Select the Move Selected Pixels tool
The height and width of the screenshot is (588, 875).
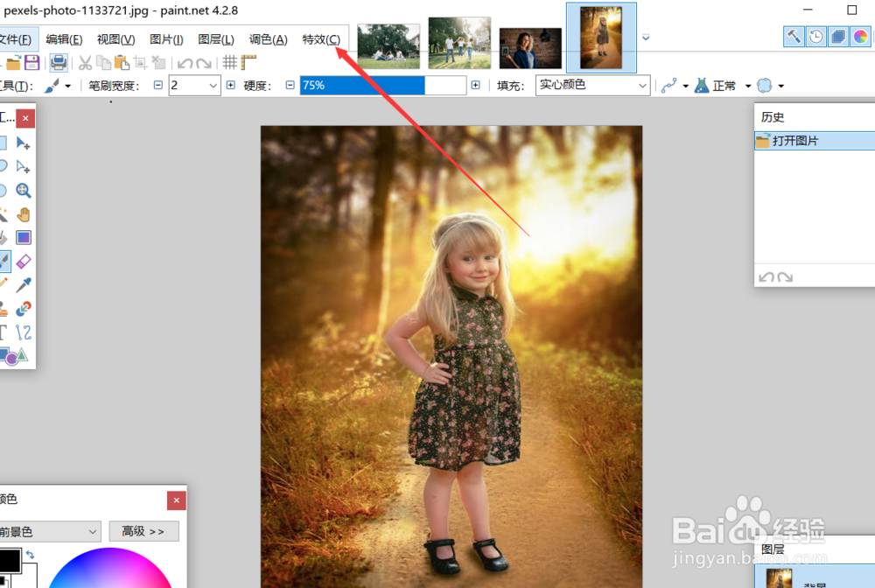pyautogui.click(x=24, y=143)
